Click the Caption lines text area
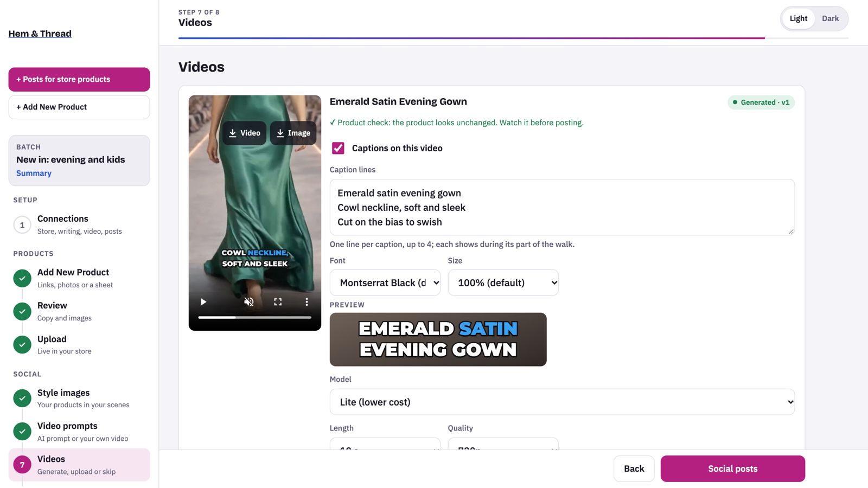 click(x=562, y=207)
